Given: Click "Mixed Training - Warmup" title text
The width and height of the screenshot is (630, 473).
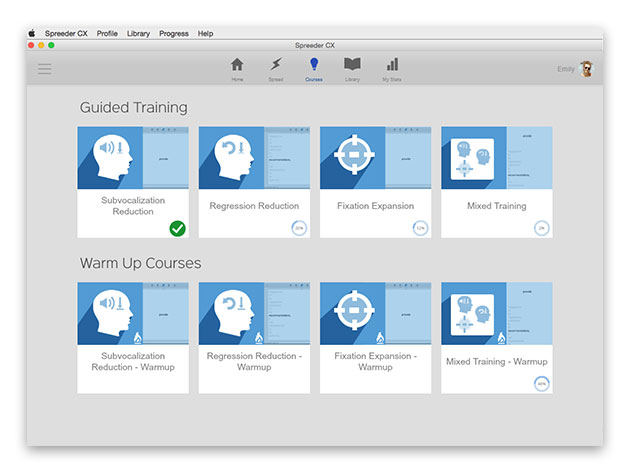Looking at the screenshot, I should click(497, 361).
